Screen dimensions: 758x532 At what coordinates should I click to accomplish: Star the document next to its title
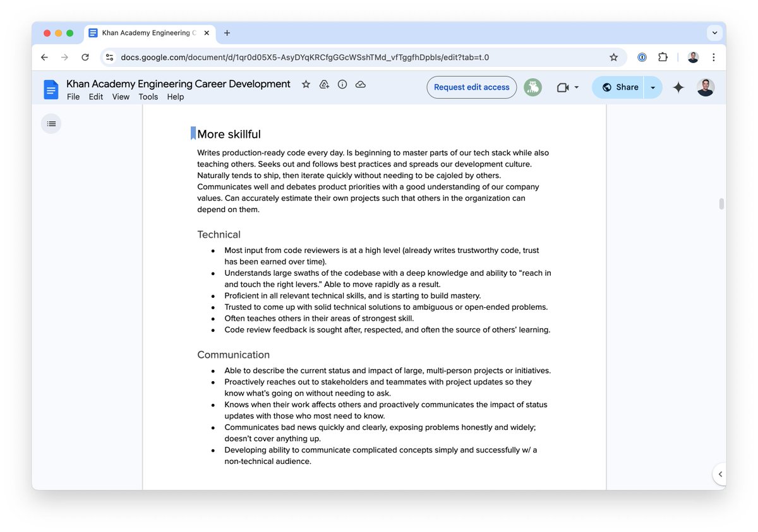pyautogui.click(x=306, y=83)
